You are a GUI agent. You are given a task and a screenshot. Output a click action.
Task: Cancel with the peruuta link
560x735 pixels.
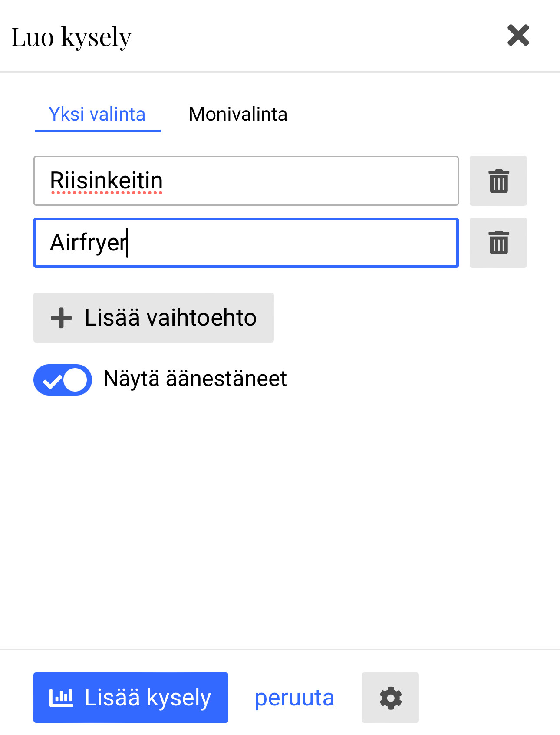click(x=294, y=698)
